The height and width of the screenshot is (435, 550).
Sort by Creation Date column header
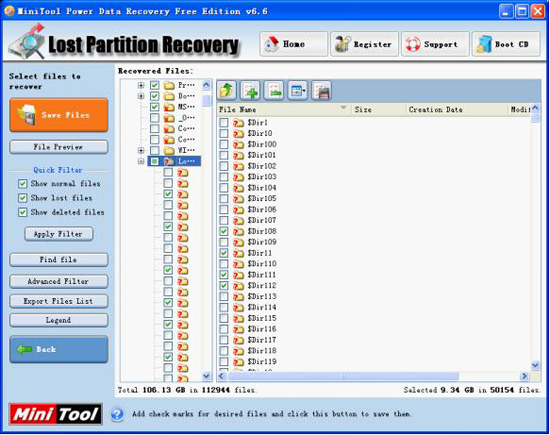coord(456,110)
